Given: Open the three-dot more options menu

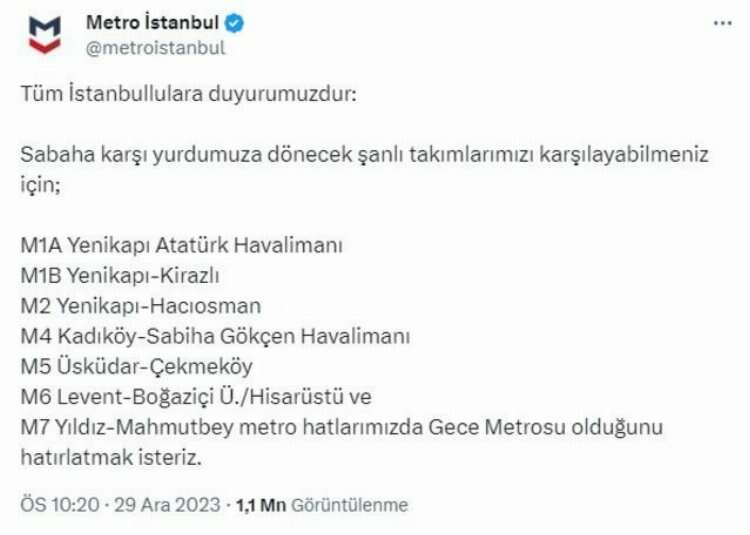Looking at the screenshot, I should click(722, 24).
